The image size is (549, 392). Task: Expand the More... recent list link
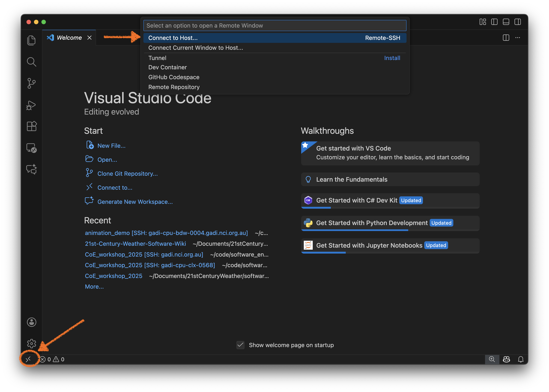(x=94, y=287)
